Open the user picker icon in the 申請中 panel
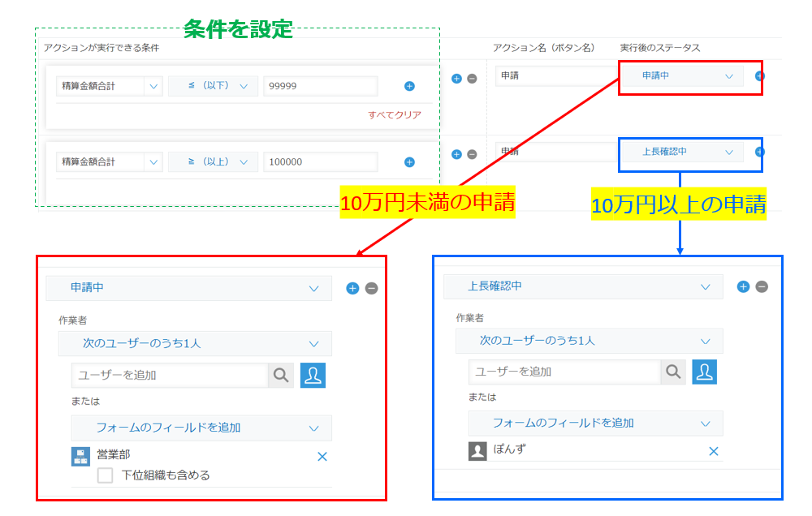The width and height of the screenshot is (812, 516). tap(313, 375)
